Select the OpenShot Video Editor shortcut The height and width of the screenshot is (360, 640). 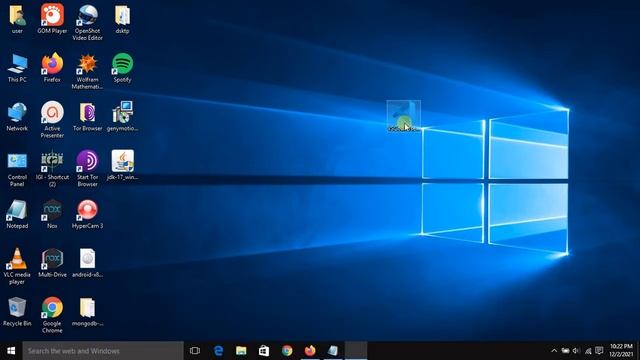pos(87,22)
